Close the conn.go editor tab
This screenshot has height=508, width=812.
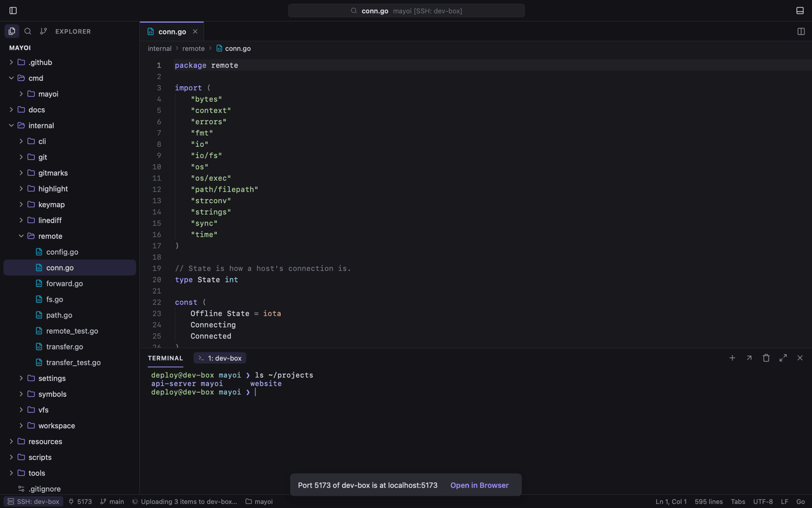195,31
